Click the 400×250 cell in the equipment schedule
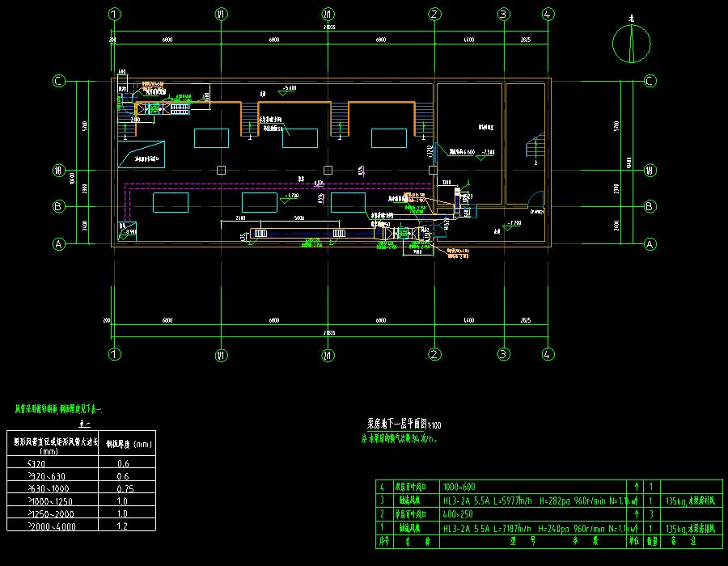Image resolution: width=728 pixels, height=566 pixels. pos(533,514)
